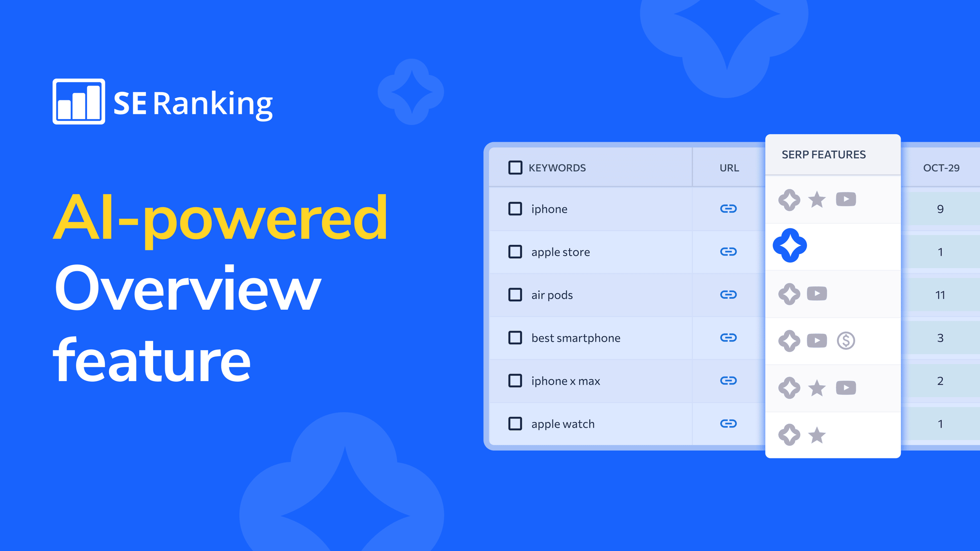This screenshot has height=551, width=980.
Task: Click the AI Overview icon for air pods
Action: [x=789, y=294]
